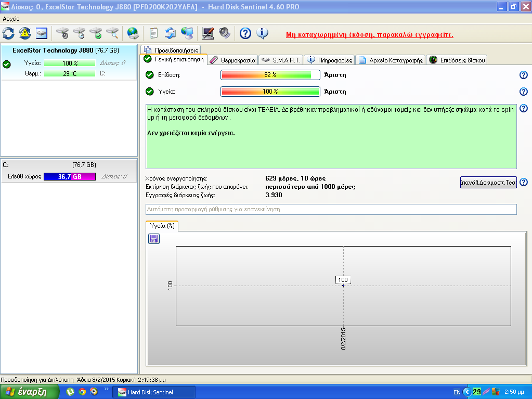Click the red unregistered version registration link
This screenshot has height=399, width=532.
(369, 35)
